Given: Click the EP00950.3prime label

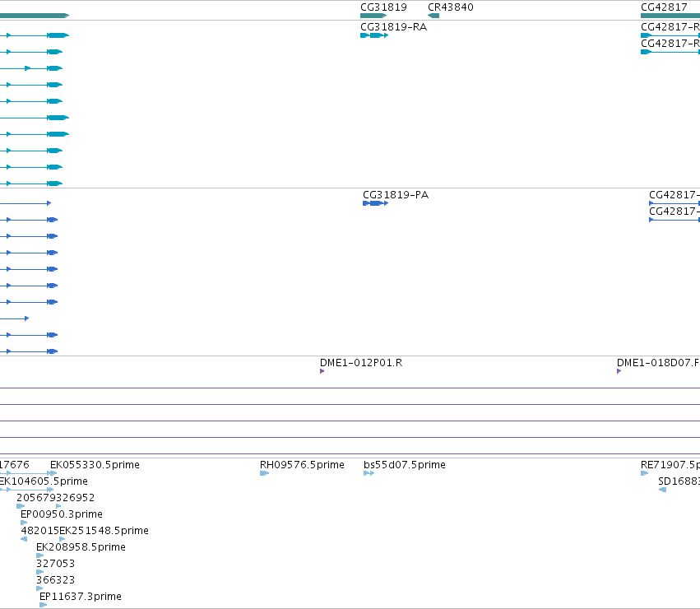Looking at the screenshot, I should [x=62, y=514].
